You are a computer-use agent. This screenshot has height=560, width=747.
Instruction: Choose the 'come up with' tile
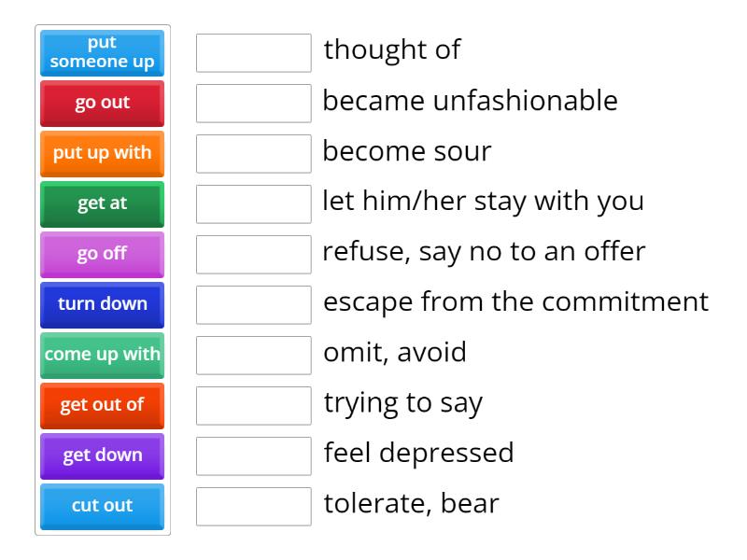click(102, 356)
